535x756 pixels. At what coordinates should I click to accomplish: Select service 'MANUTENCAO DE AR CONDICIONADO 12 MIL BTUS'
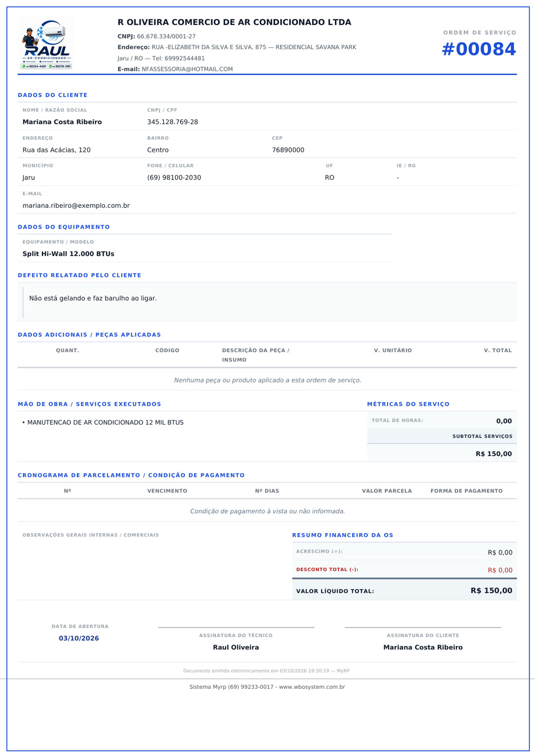point(106,423)
